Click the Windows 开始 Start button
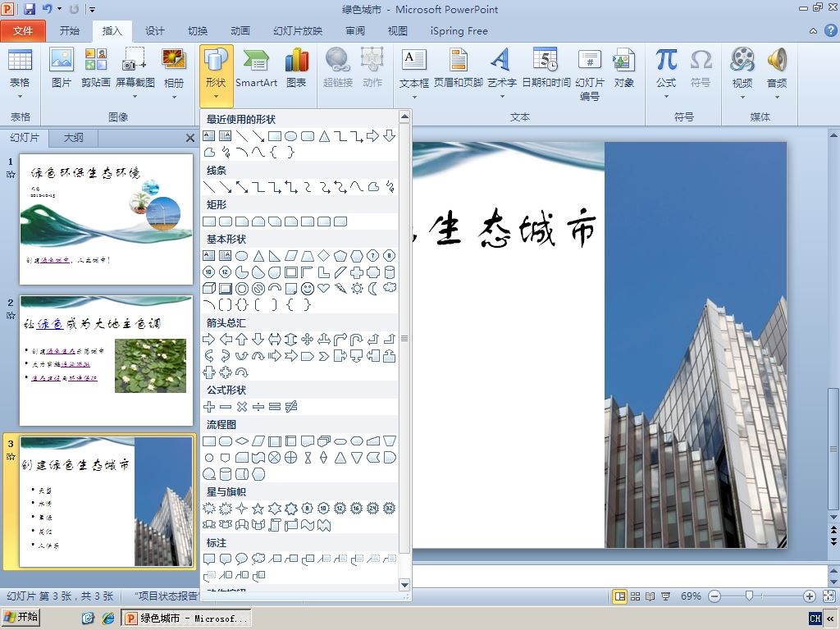This screenshot has height=630, width=840. pyautogui.click(x=21, y=618)
